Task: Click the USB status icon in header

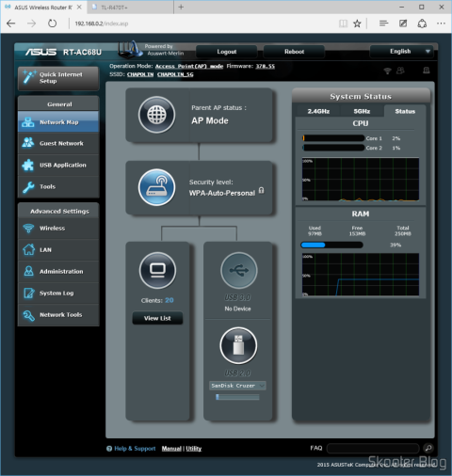Action: pos(427,71)
